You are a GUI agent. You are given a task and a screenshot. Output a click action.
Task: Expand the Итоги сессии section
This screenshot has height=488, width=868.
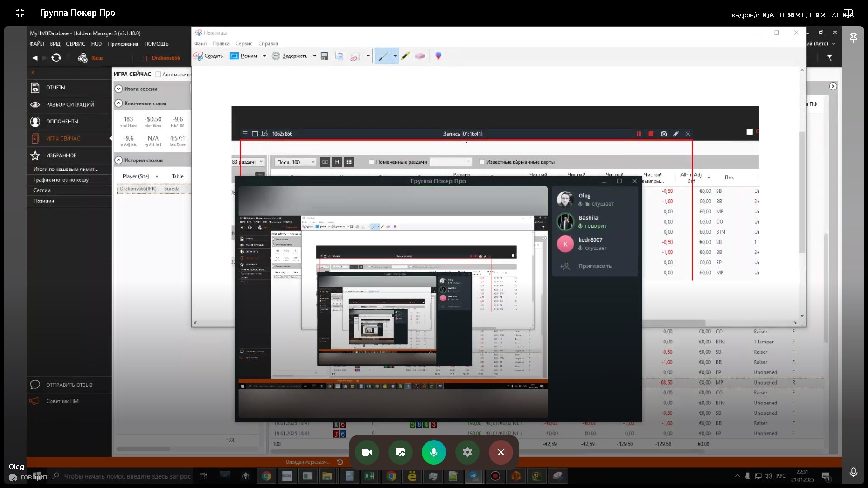click(x=118, y=89)
